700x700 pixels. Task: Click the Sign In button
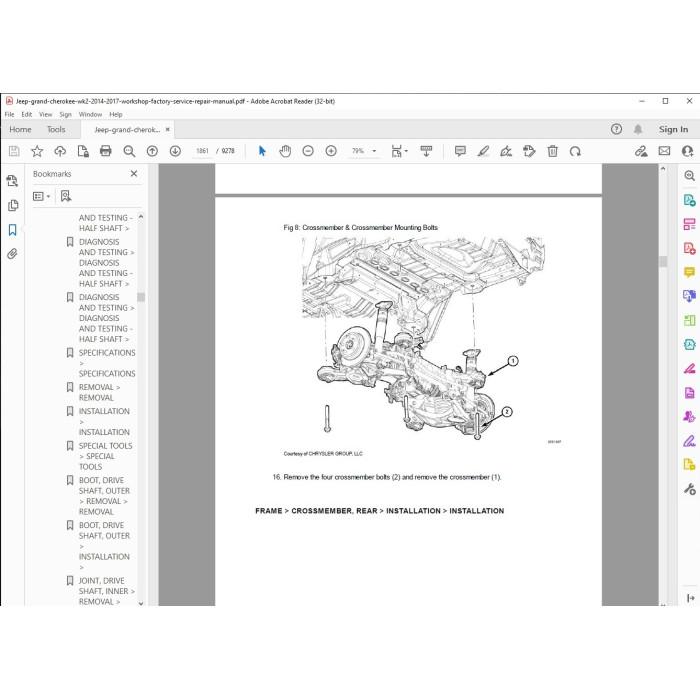point(673,129)
